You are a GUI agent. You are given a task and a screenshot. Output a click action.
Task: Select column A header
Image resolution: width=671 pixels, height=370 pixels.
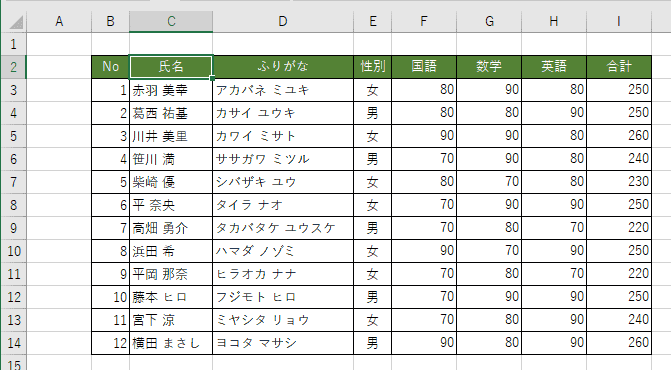(x=59, y=21)
